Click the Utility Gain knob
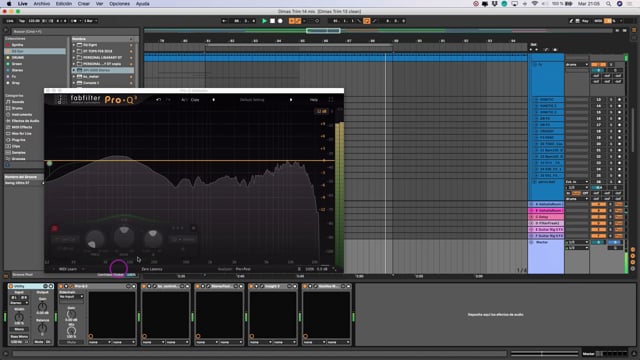Screen dimensions: 640x360 click(42, 307)
